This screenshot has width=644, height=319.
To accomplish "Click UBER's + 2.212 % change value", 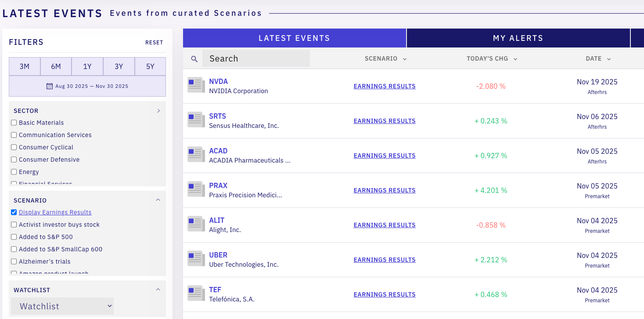I will 491,260.
